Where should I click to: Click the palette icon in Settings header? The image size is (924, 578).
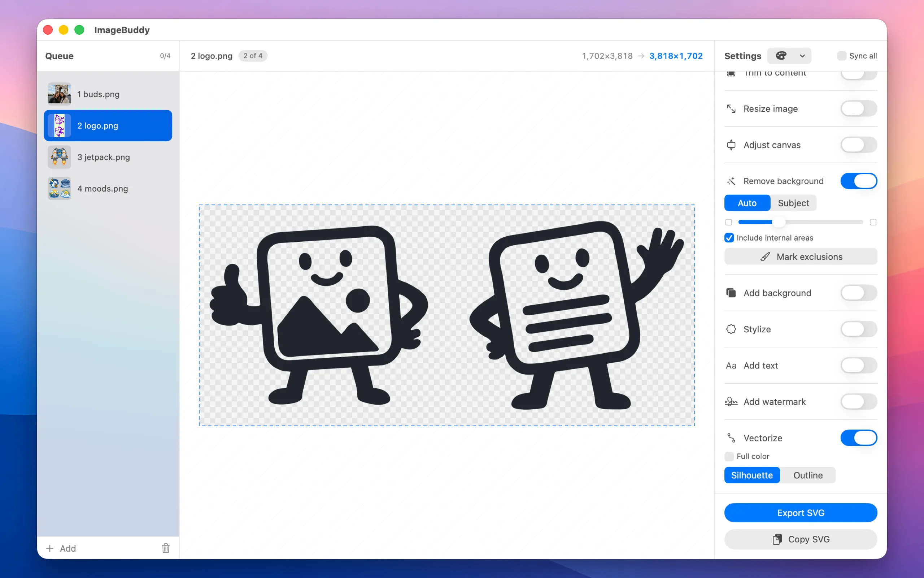coord(781,56)
